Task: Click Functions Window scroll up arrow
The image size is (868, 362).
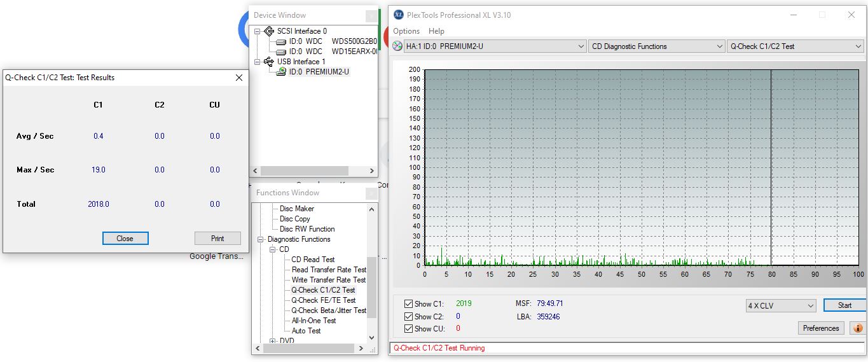Action: click(x=371, y=209)
